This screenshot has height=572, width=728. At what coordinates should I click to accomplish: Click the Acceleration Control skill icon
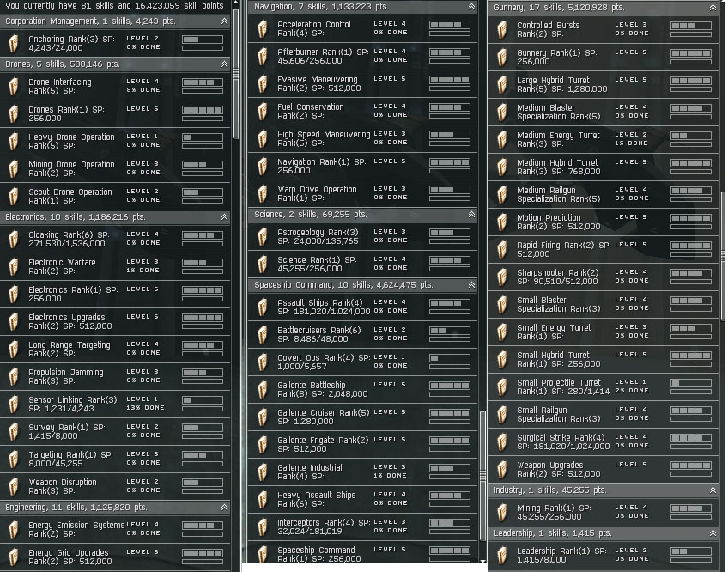point(263,29)
